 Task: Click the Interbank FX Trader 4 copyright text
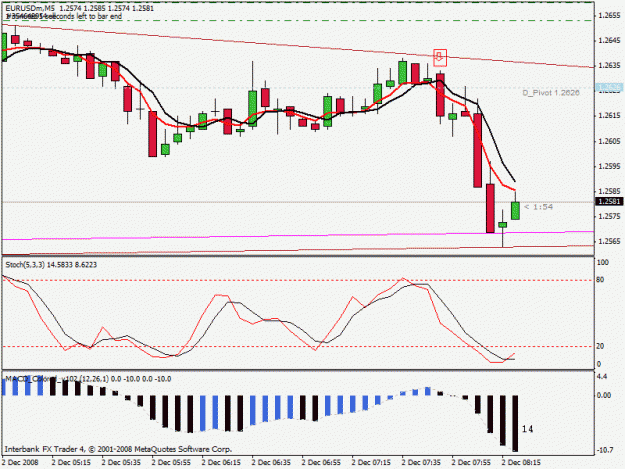coord(118,449)
